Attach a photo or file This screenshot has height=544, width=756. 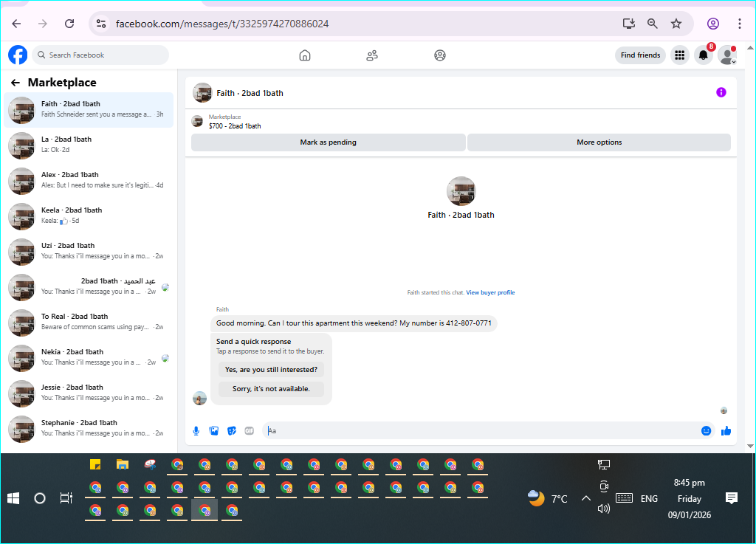coord(214,431)
